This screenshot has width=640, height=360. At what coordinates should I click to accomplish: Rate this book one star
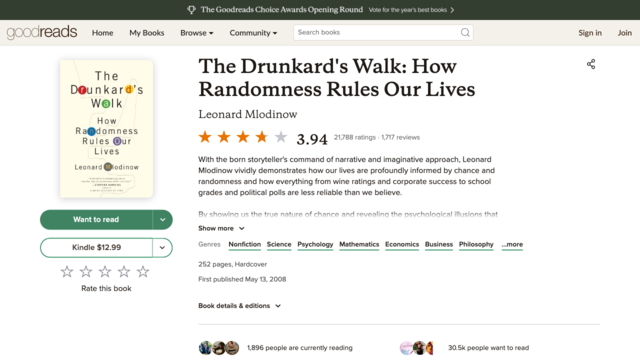(x=67, y=271)
